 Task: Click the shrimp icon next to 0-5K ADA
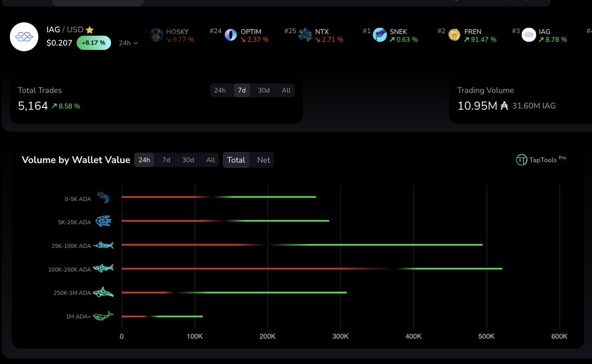[103, 197]
